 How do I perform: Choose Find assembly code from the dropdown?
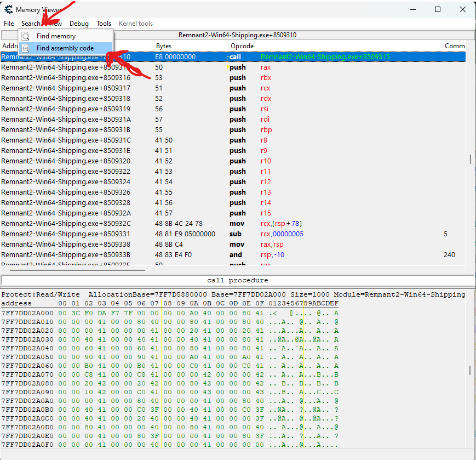pyautogui.click(x=65, y=48)
